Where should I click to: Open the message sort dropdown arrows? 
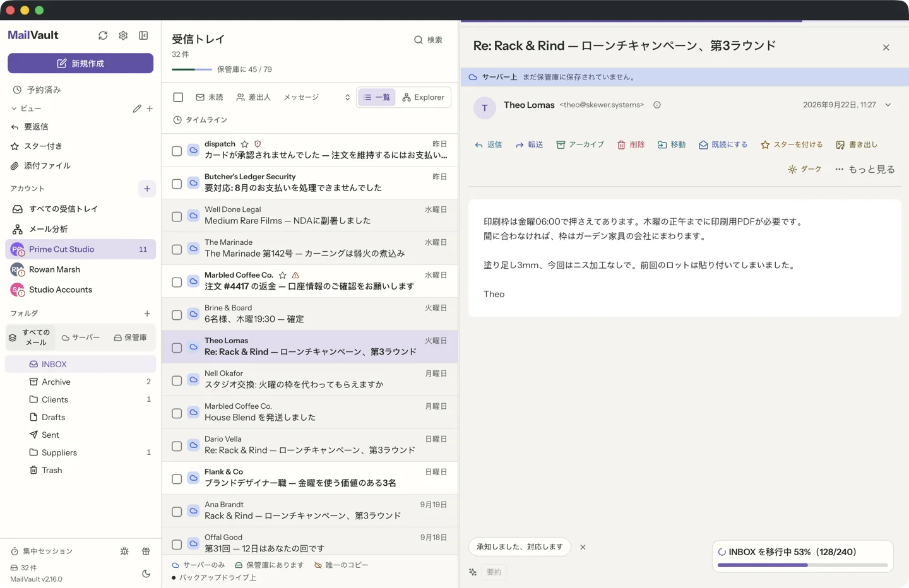point(347,97)
